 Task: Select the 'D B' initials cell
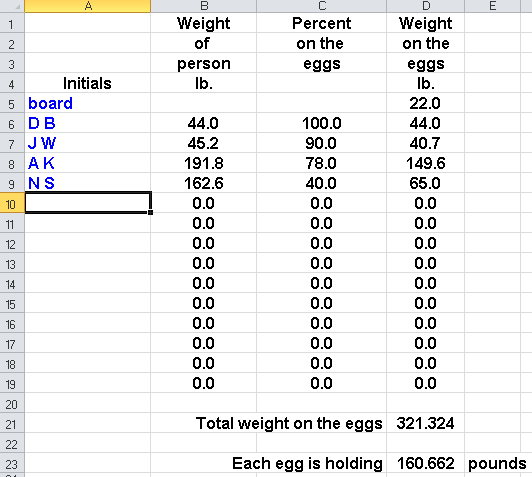[x=88, y=123]
